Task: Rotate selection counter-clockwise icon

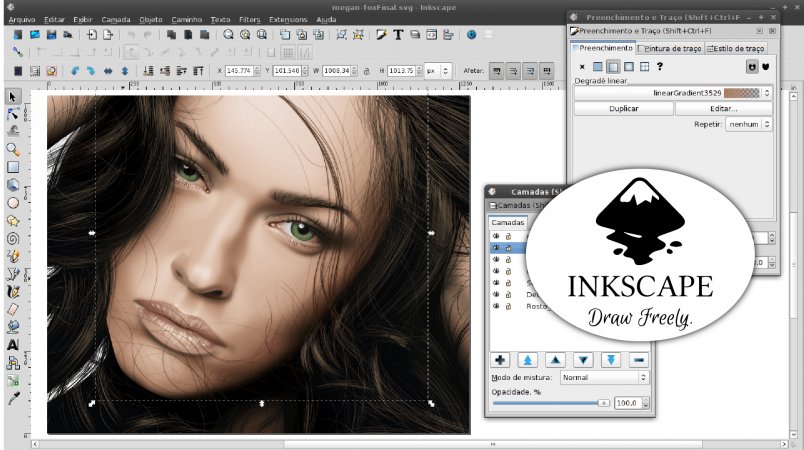Action: coord(75,71)
